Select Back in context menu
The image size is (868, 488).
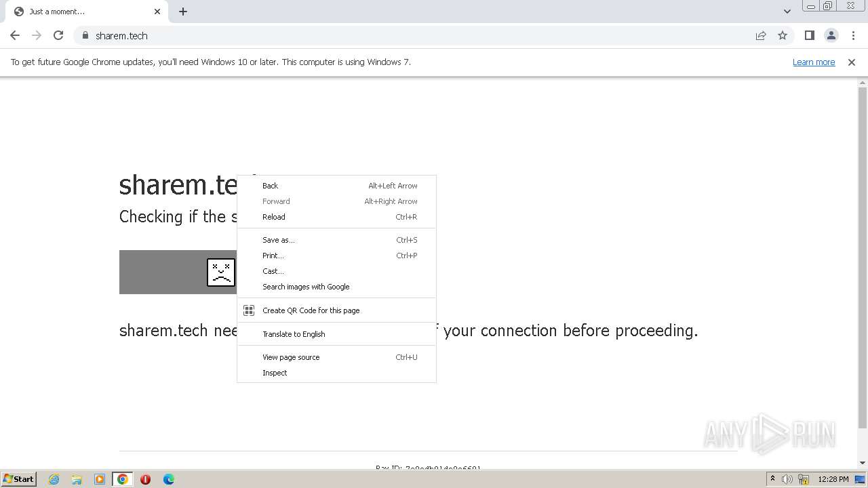point(336,186)
